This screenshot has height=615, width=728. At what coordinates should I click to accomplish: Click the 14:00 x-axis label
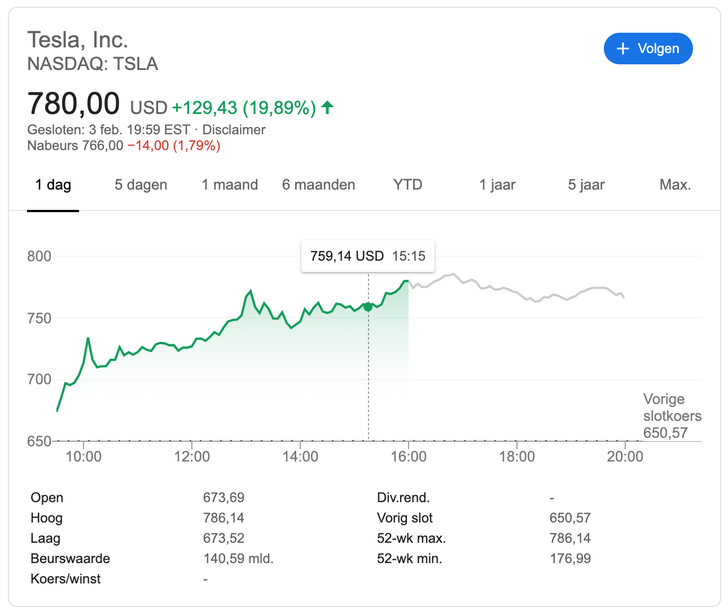tap(300, 456)
